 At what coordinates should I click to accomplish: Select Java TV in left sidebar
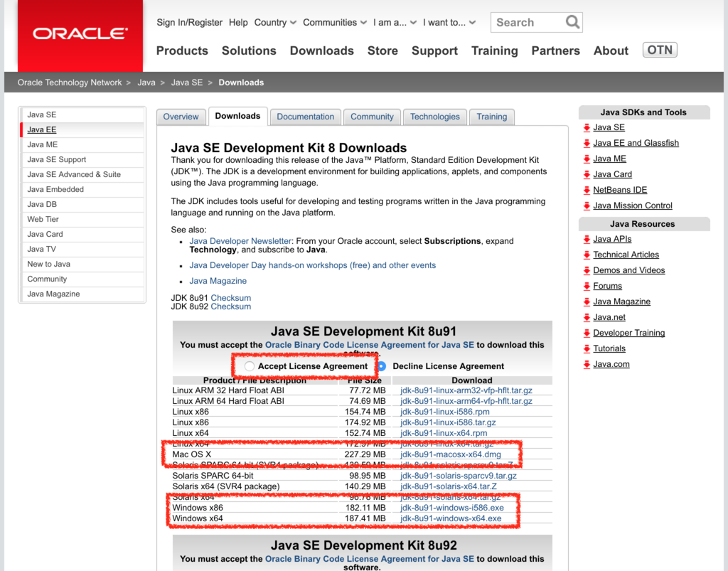[x=82, y=250]
